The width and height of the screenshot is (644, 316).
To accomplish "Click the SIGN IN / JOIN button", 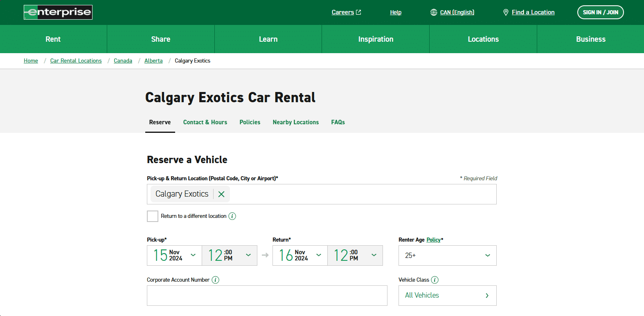I will pos(600,12).
